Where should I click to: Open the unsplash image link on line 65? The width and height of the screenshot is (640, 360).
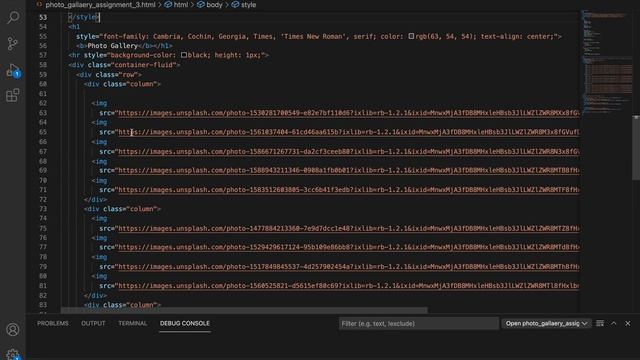point(348,132)
